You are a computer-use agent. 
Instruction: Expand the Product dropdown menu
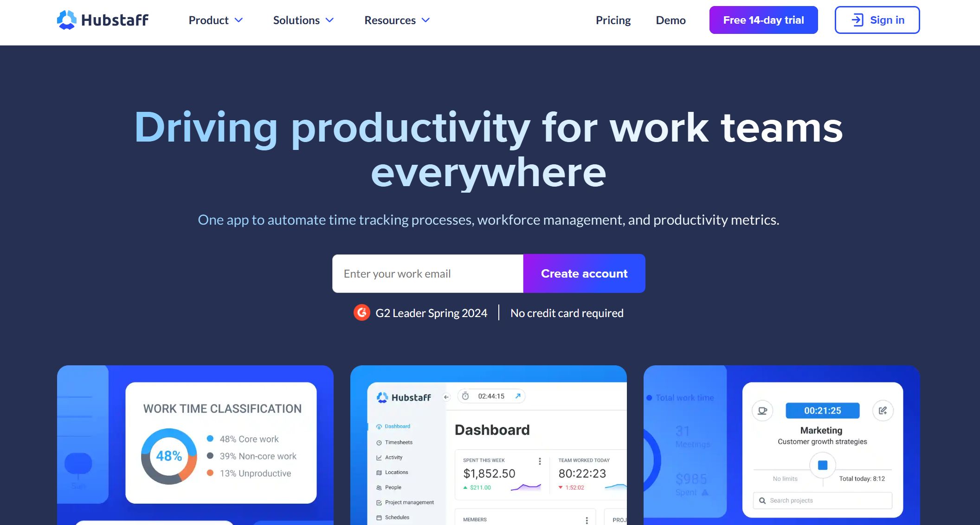pyautogui.click(x=215, y=20)
